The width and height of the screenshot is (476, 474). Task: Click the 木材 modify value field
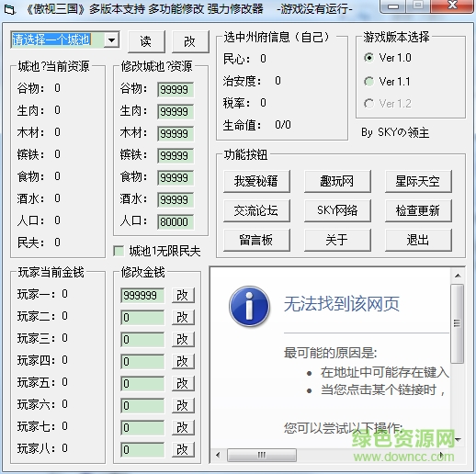click(x=176, y=133)
